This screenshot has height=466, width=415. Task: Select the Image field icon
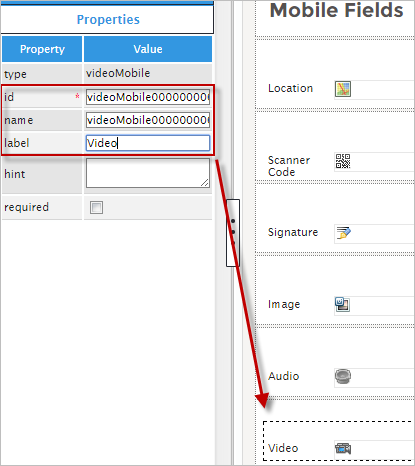[342, 304]
